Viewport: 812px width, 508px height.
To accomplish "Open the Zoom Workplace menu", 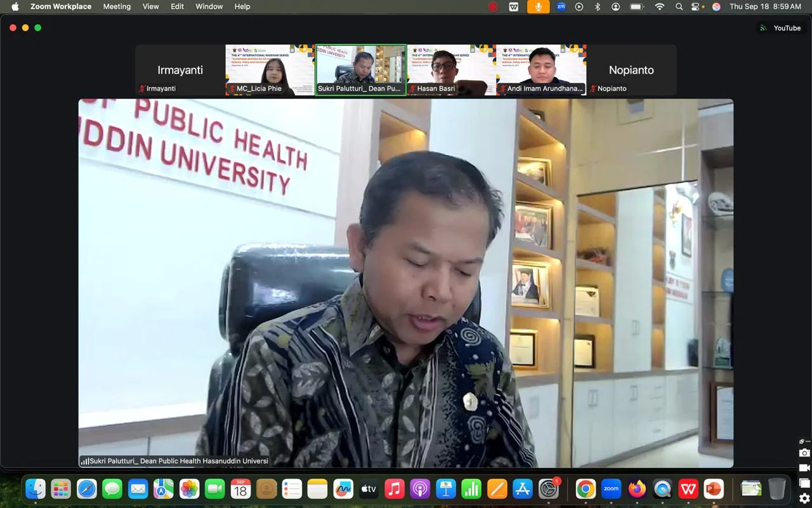I will [61, 6].
